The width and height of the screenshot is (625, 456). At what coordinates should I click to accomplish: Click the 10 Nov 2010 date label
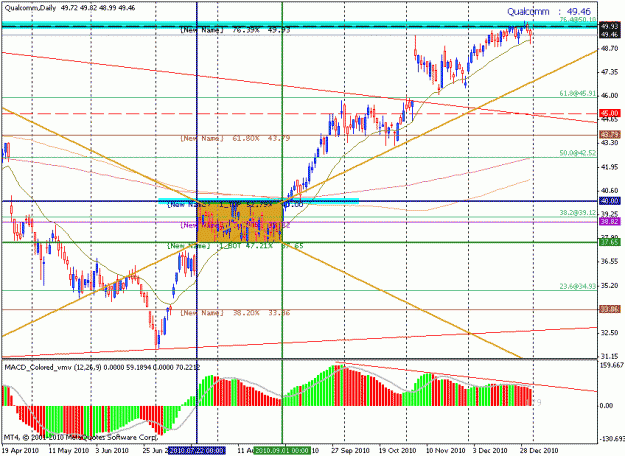(446, 450)
